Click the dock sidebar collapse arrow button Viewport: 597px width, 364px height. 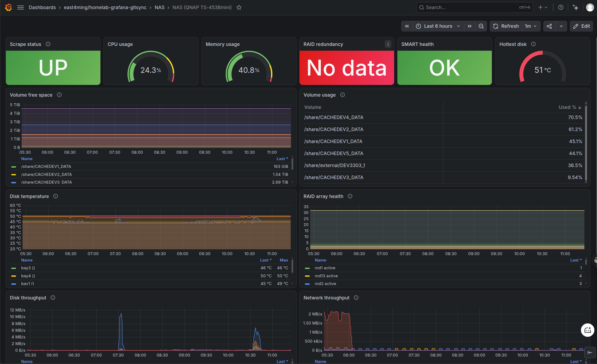590,353
